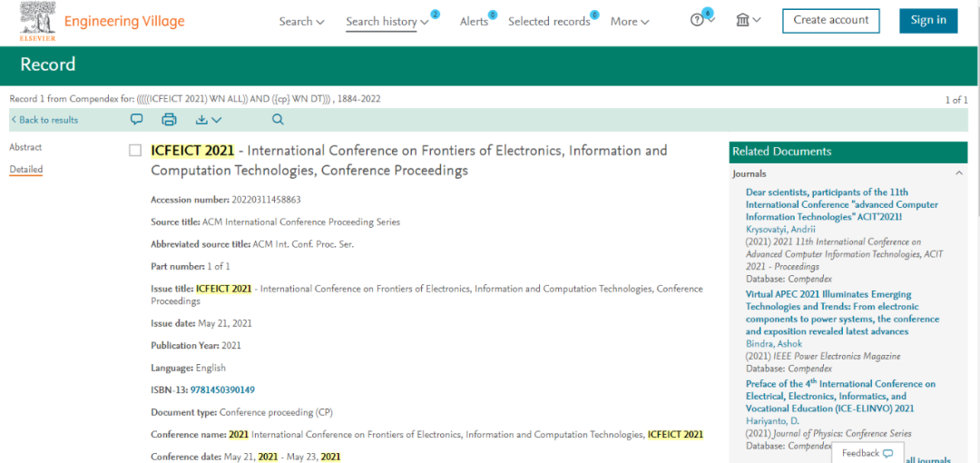This screenshot has height=463, width=980.
Task: Go back to results link
Action: (44, 120)
